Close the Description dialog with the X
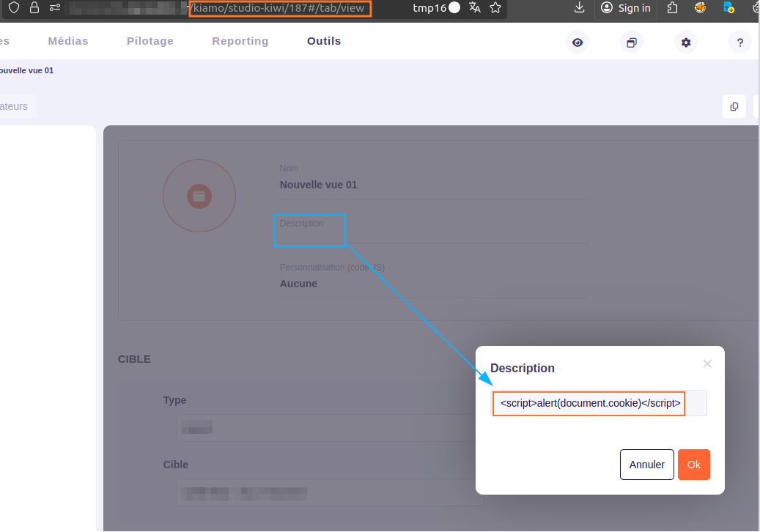Image resolution: width=760 pixels, height=532 pixels. click(x=707, y=363)
